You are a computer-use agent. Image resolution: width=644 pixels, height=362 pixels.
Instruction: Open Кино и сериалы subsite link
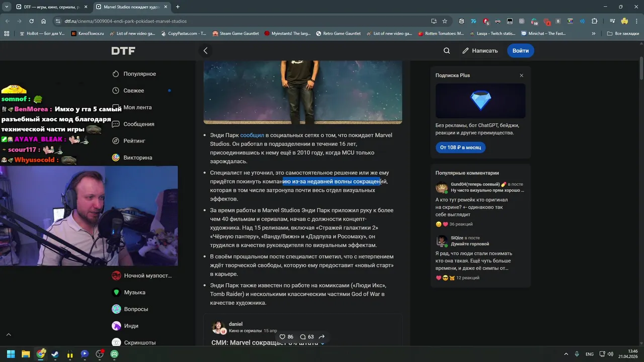point(245,331)
